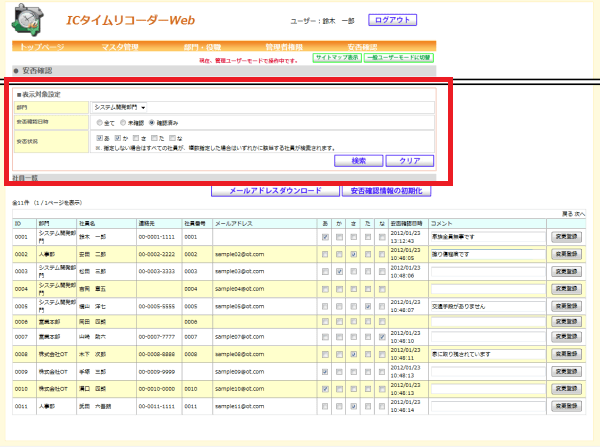Toggle あ checkbox in row 0009

[325, 372]
